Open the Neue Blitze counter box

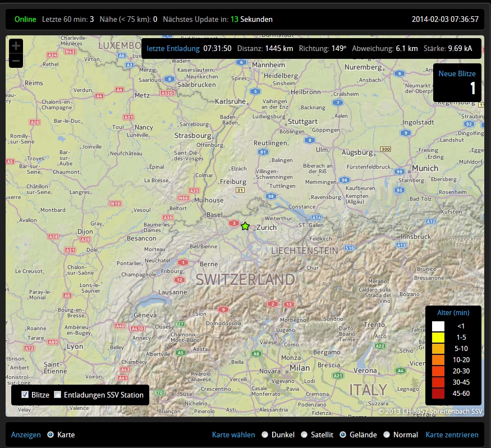(x=457, y=82)
